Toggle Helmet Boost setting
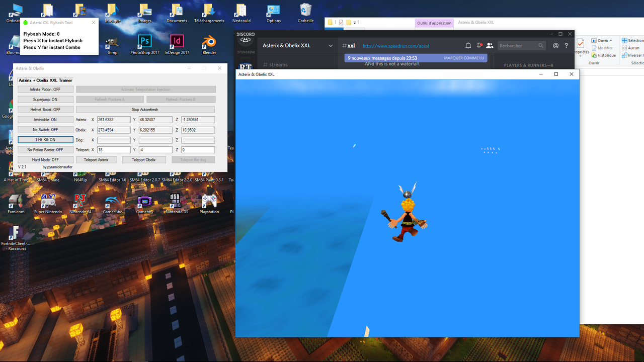Image resolution: width=644 pixels, height=362 pixels. pyautogui.click(x=45, y=110)
